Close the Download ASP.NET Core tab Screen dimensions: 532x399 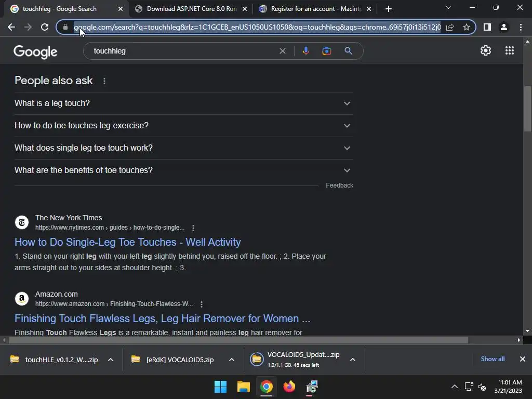pos(245,9)
